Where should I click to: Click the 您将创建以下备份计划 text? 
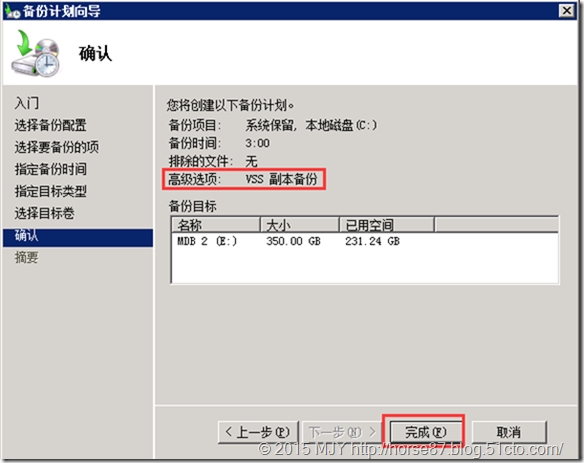point(230,105)
